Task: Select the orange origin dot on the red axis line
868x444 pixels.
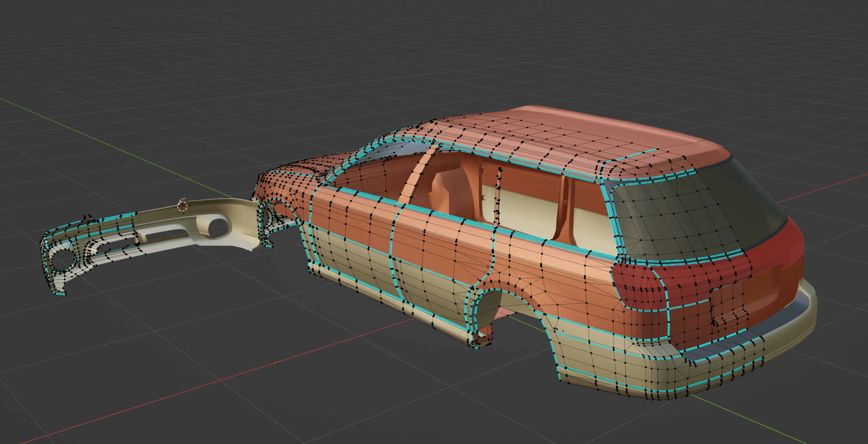Action: click(275, 363)
